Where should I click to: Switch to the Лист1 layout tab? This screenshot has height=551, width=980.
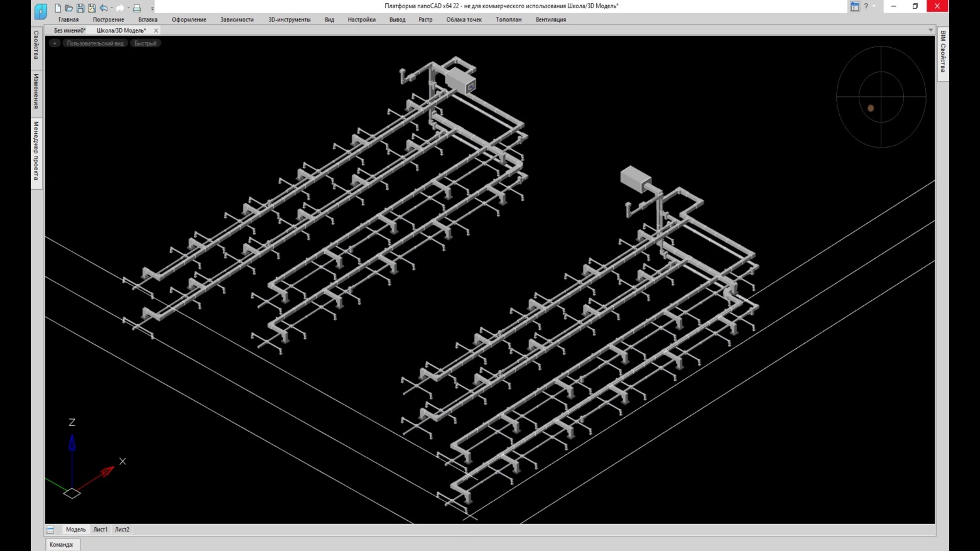[101, 530]
